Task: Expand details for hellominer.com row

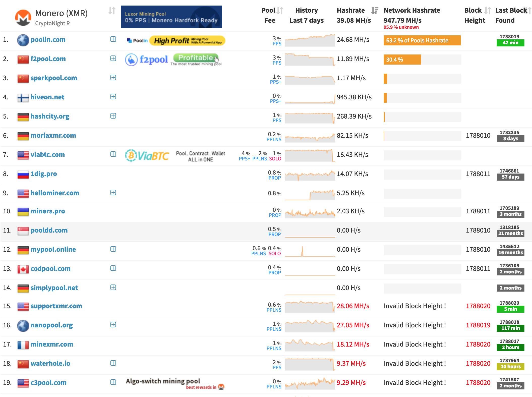Action: [x=113, y=192]
